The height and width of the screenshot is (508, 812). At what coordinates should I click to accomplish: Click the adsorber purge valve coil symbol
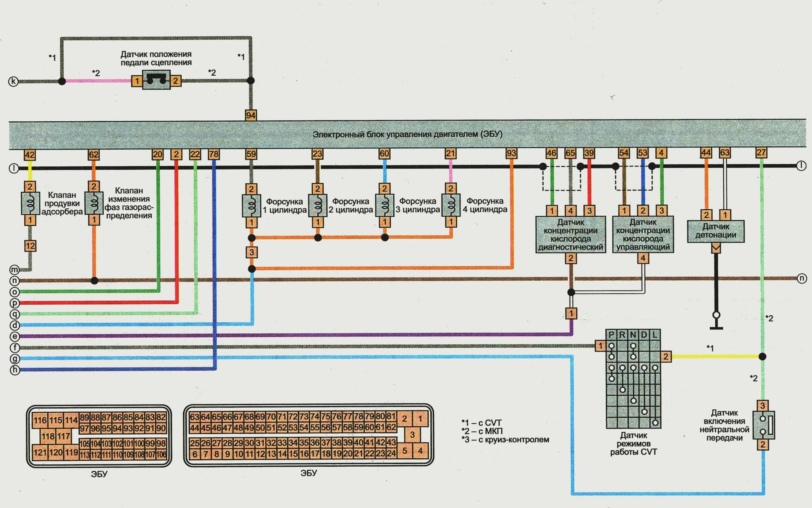(x=30, y=203)
